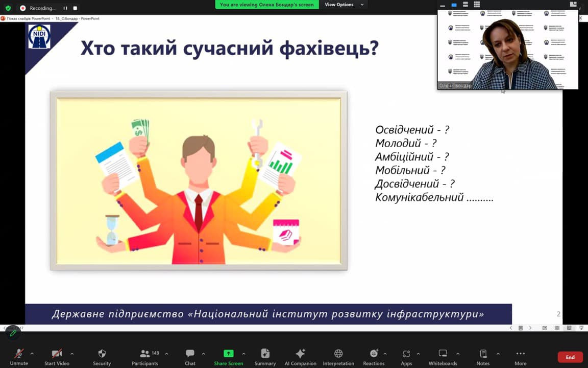This screenshot has height=368, width=588.
Task: Unmute the microphone
Action: coord(19,356)
